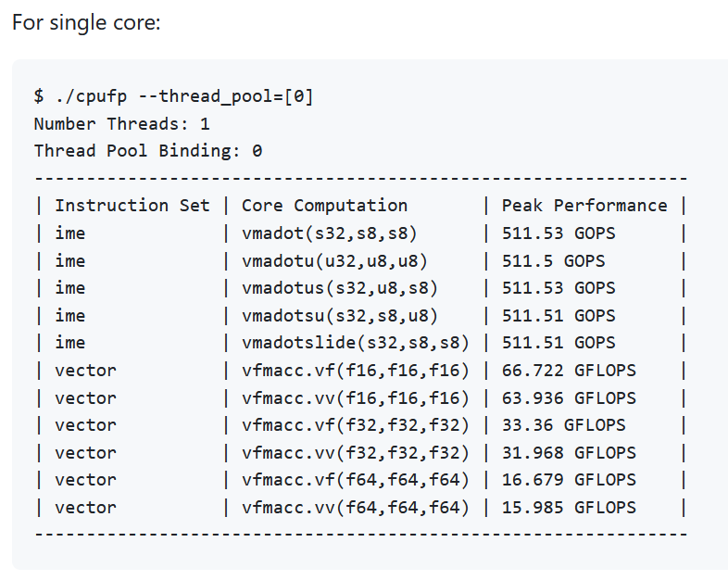This screenshot has width=728, height=580.
Task: Click the "Core Computation" column header
Action: [324, 206]
